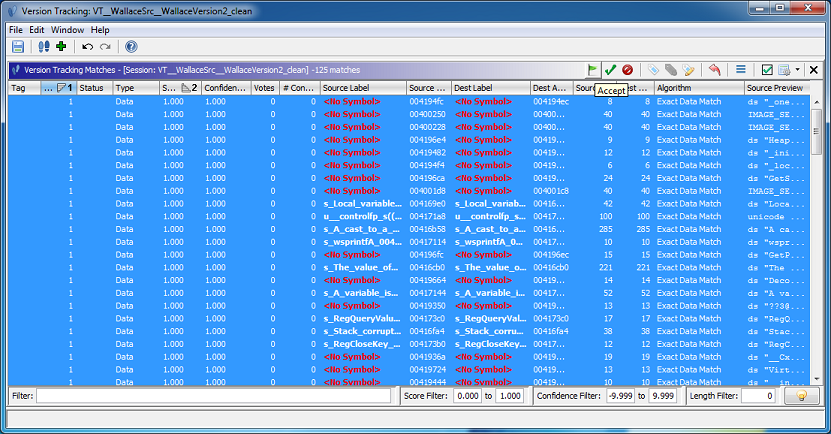This screenshot has width=831, height=434.
Task: Sort by the Source Label column header
Action: pyautogui.click(x=362, y=88)
